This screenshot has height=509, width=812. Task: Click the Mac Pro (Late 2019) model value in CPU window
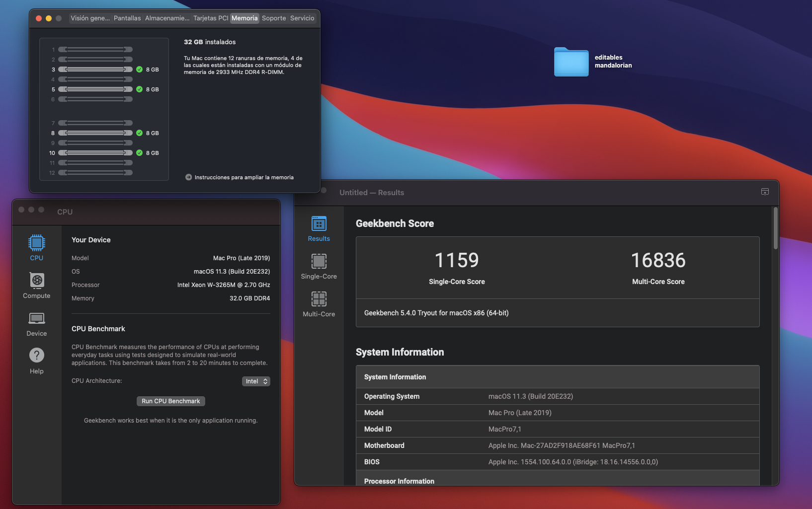[242, 258]
